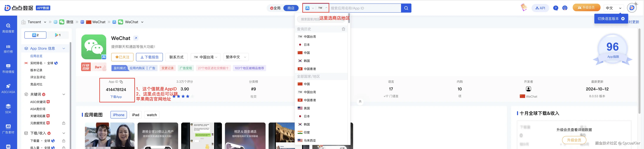Image resolution: width=644 pixels, height=149 pixels.
Task: Click the 下载App link under App ID
Action: (x=116, y=97)
